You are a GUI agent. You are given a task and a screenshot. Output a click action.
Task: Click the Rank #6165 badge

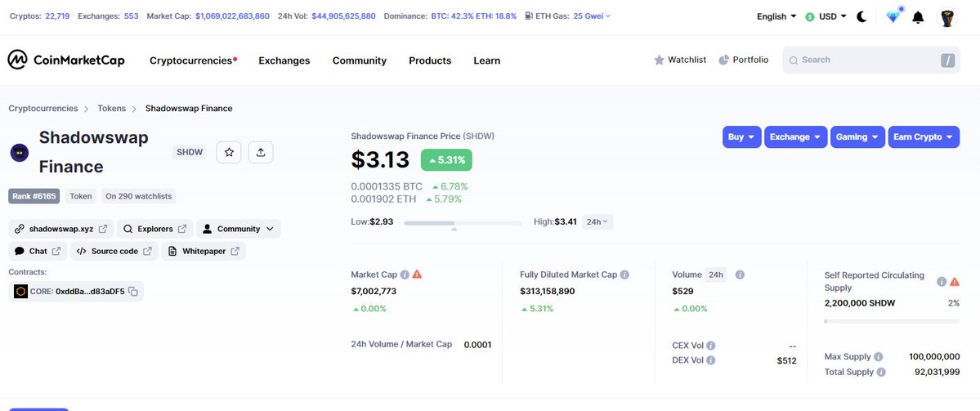pos(34,196)
